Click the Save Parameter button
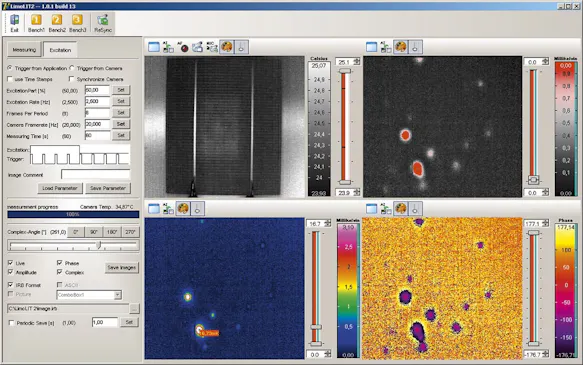The width and height of the screenshot is (583, 365). [108, 188]
